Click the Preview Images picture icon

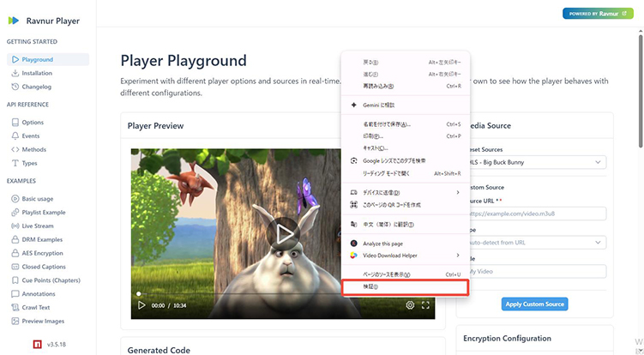pyautogui.click(x=15, y=321)
